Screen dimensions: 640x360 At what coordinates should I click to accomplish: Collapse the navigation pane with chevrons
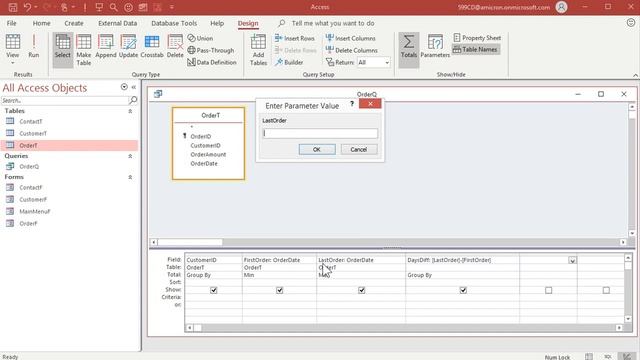pyautogui.click(x=133, y=87)
